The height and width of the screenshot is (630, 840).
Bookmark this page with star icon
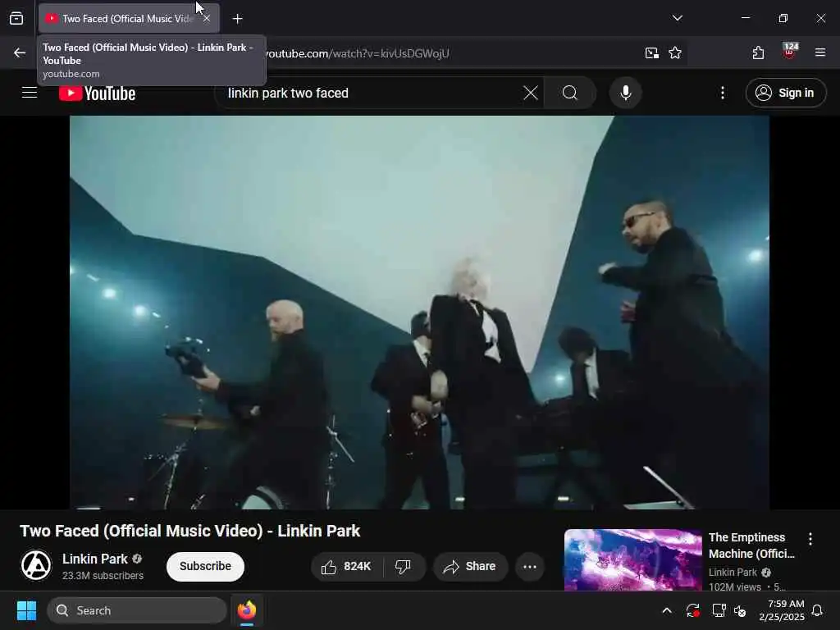point(675,52)
